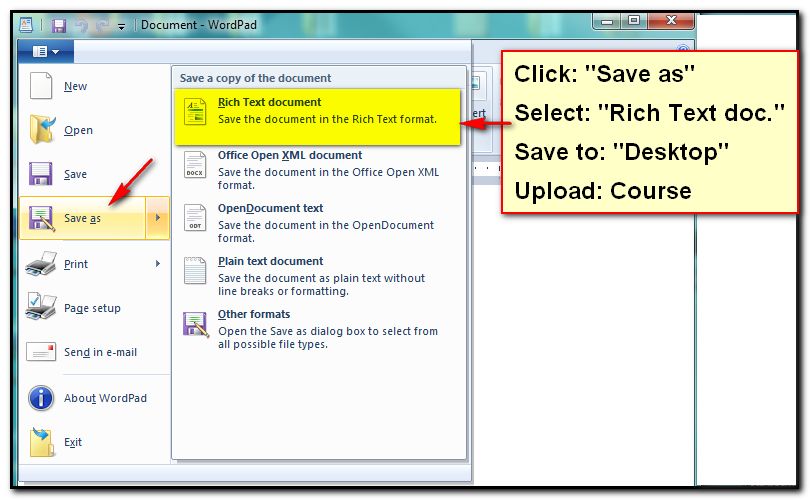Select Save as menu entry
The height and width of the screenshot is (500, 810).
pos(83,218)
